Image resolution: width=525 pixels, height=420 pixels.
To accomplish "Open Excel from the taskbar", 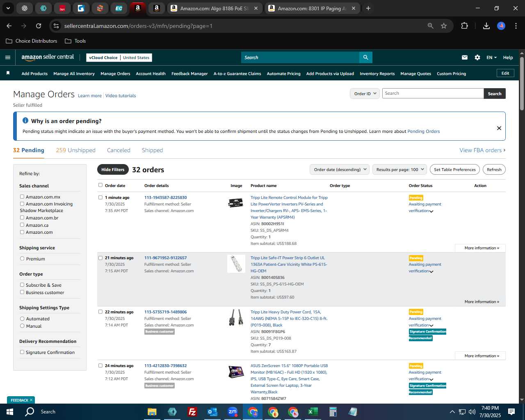I will pos(313,412).
